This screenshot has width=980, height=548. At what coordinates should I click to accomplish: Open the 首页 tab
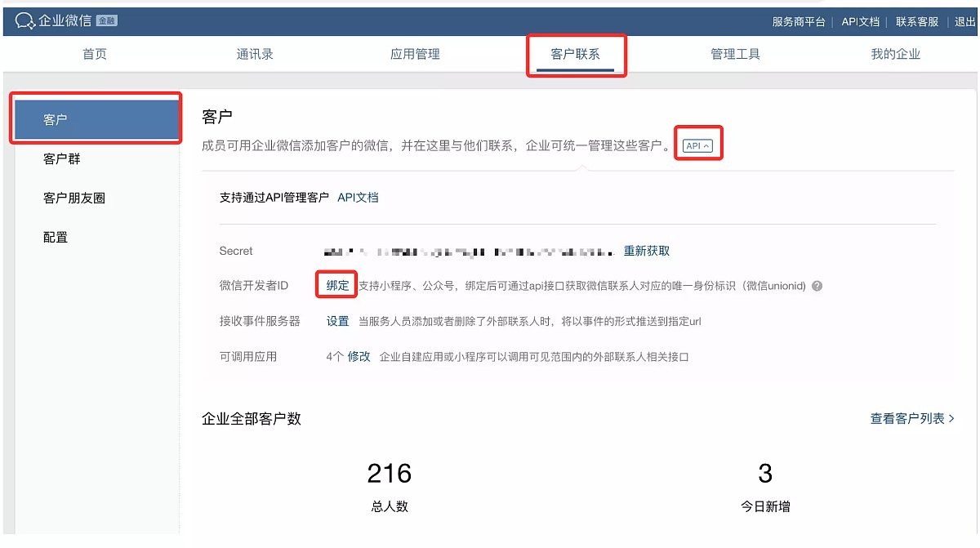click(95, 55)
